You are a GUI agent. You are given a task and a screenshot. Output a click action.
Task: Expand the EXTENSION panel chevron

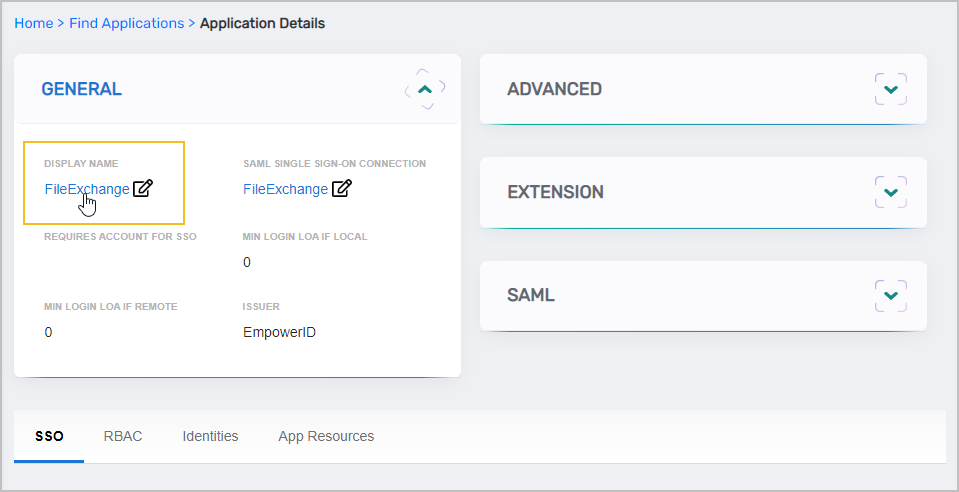coord(891,192)
